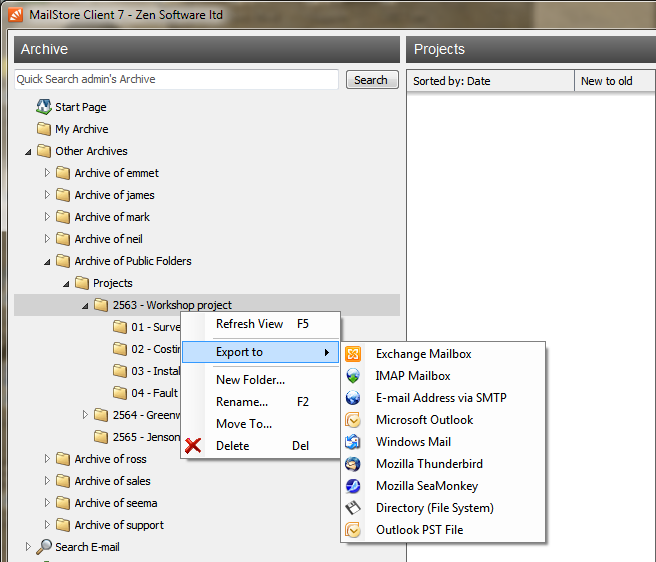Collapse the Projects tree node

66,284
